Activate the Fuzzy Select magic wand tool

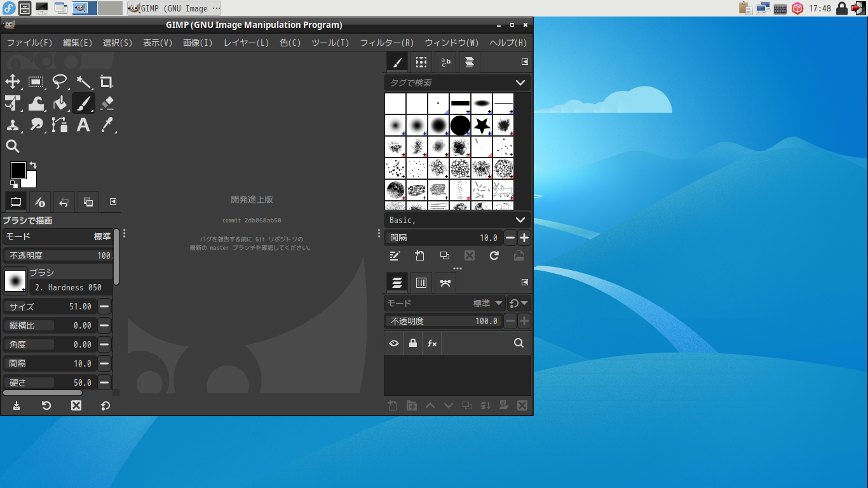[x=83, y=81]
